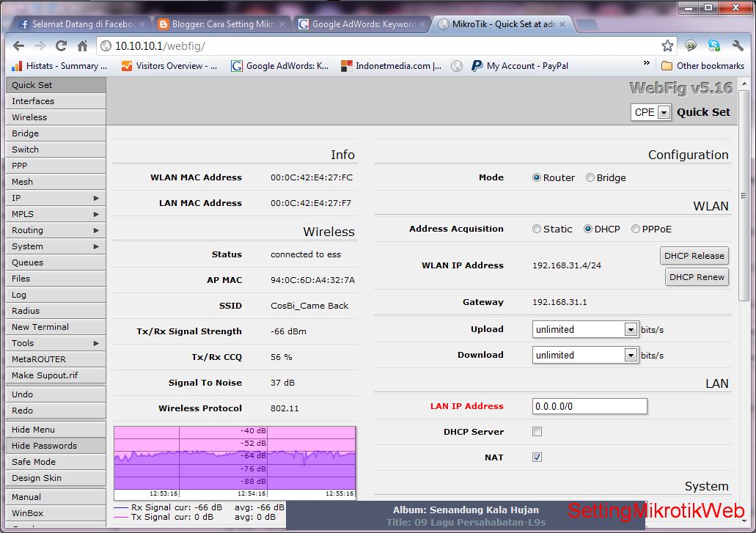756x533 pixels.
Task: Open the Indonetmedia.com bookmark icon
Action: (345, 66)
